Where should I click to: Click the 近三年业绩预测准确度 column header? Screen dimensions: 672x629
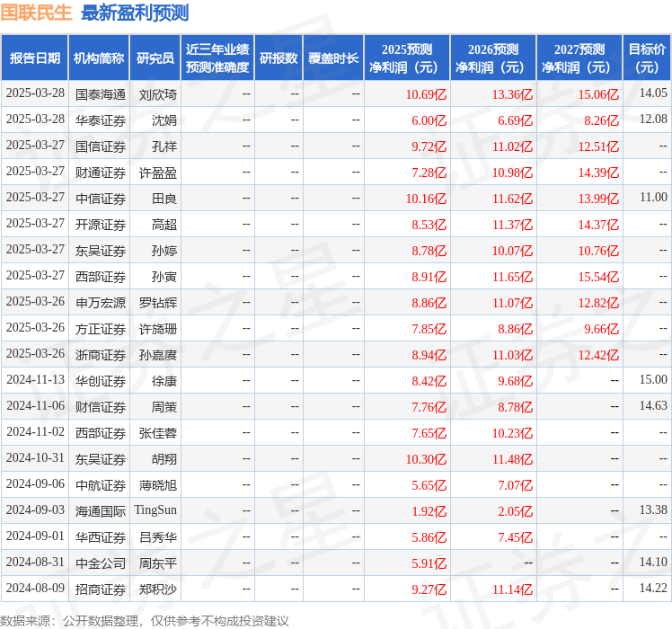[x=217, y=58]
